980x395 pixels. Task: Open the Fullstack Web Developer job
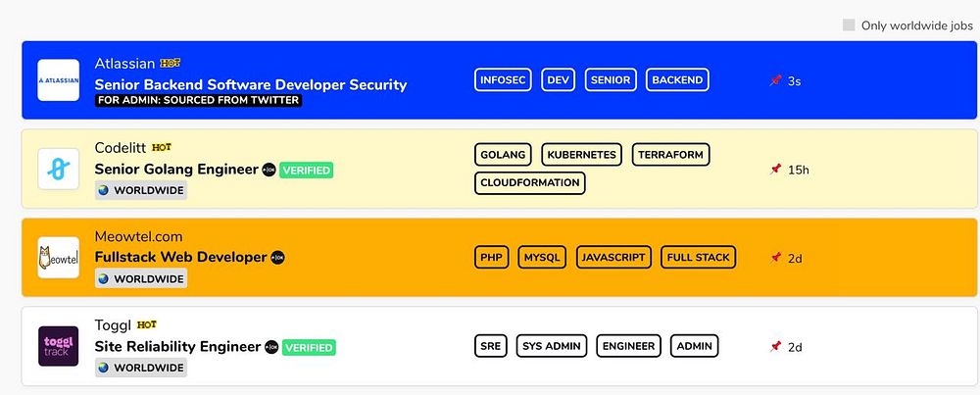coord(180,258)
